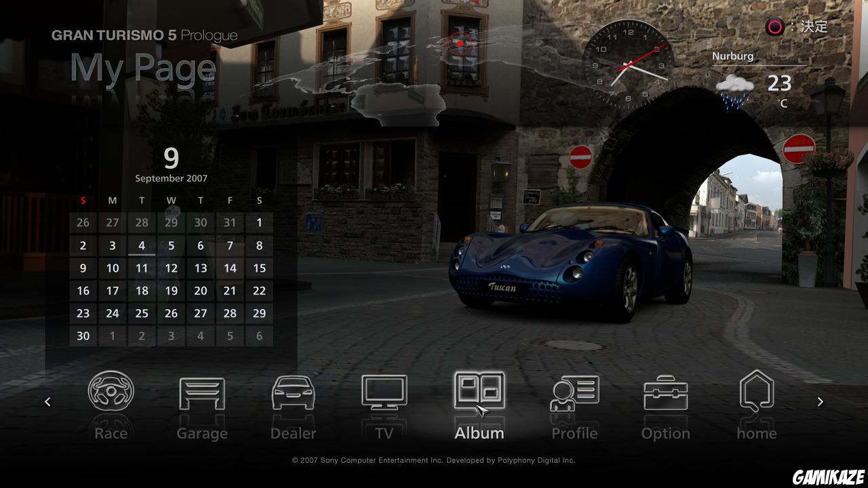Open the Garage icon

tap(201, 393)
